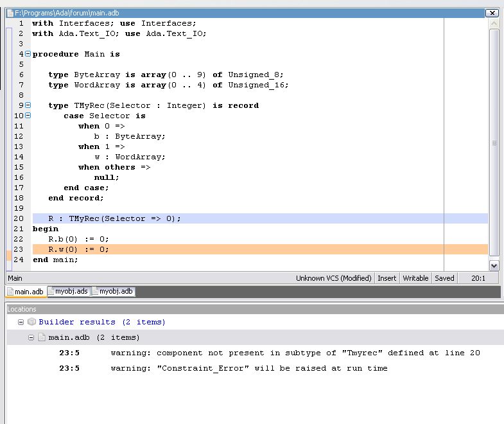Click the scroll-up arrow of the editor scrollbar

(x=494, y=23)
